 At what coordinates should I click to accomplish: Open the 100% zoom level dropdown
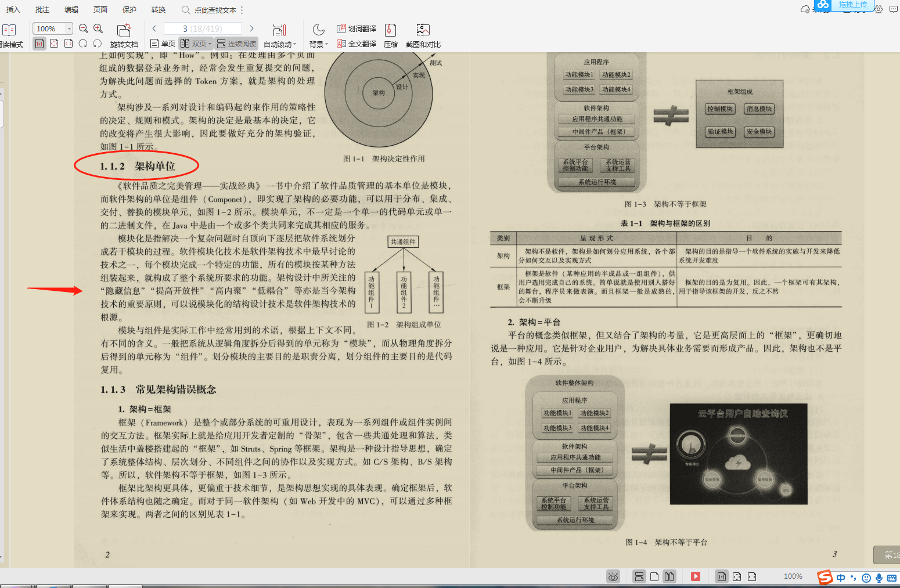point(52,28)
